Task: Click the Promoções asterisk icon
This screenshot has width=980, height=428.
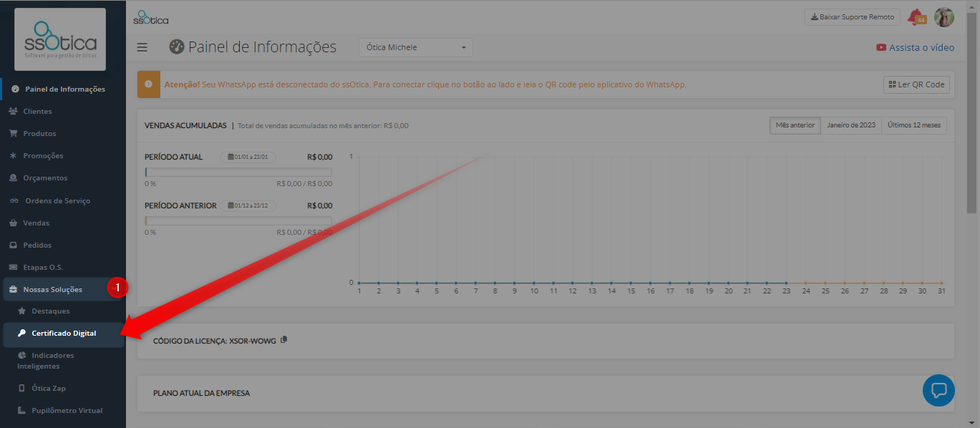Action: click(x=13, y=155)
